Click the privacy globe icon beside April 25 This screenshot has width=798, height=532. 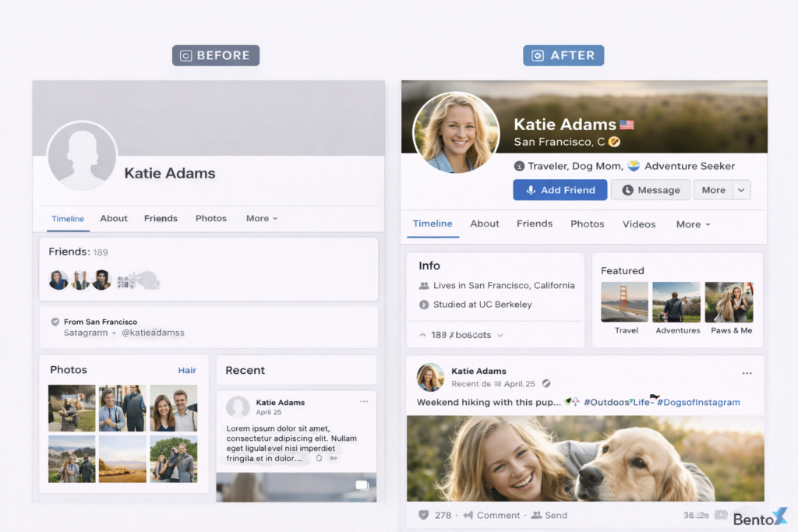click(x=546, y=384)
